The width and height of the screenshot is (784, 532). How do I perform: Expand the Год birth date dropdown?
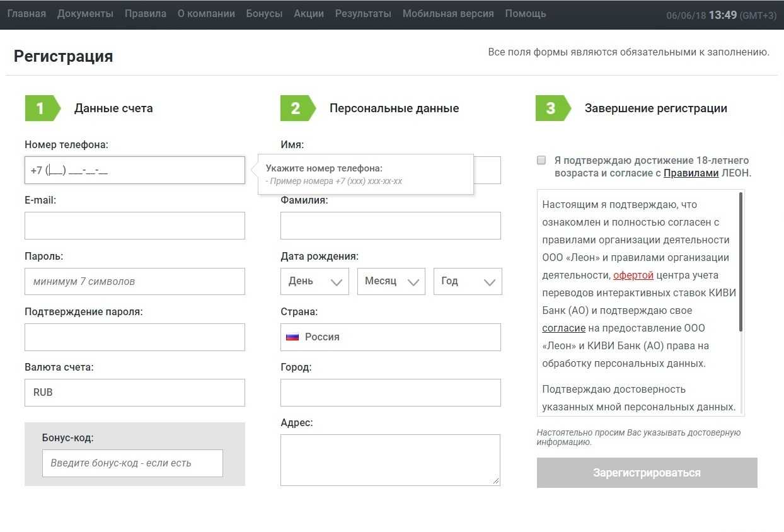[468, 281]
